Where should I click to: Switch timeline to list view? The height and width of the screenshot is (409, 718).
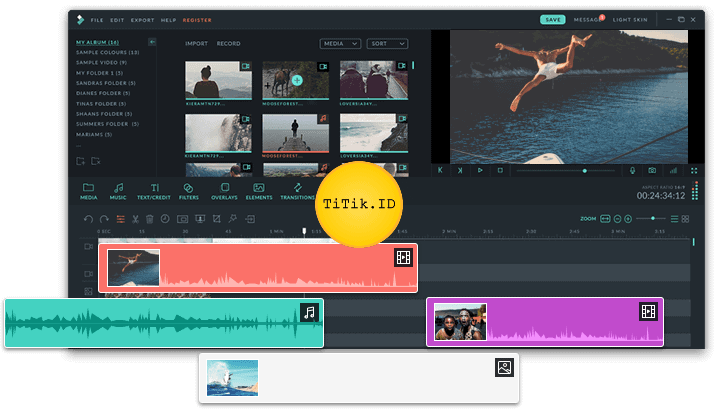(x=674, y=219)
